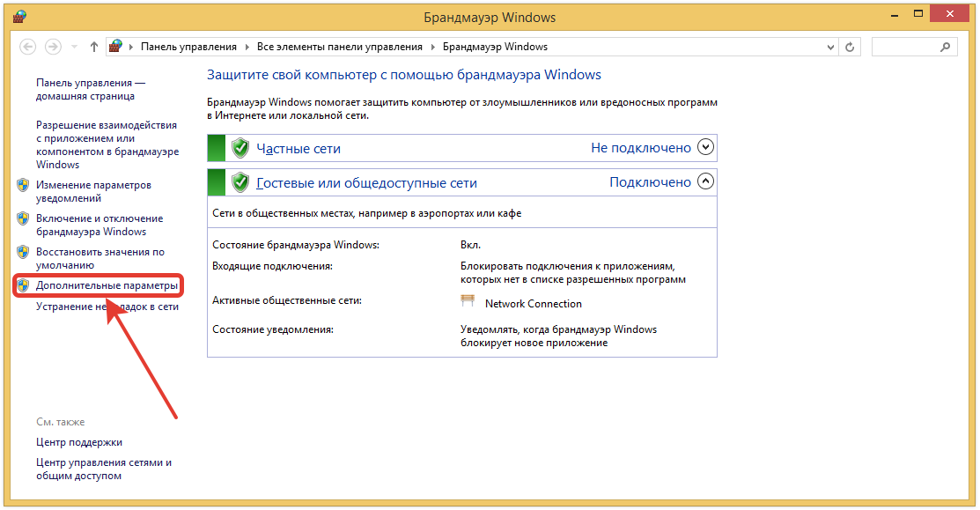The height and width of the screenshot is (510, 980).
Task: Click the search magnifier icon
Action: point(946,47)
